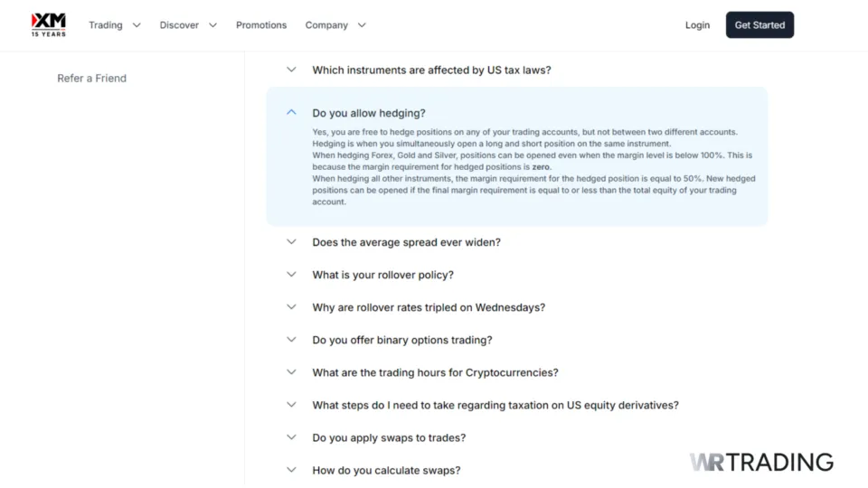
Task: Expand chevron for Wednesday rollover rates question
Action: [x=291, y=307]
